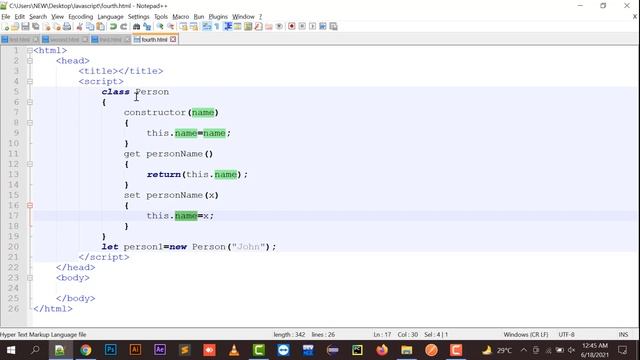The height and width of the screenshot is (360, 640).
Task: Click the Function List toolbar icon
Action: tap(258, 27)
